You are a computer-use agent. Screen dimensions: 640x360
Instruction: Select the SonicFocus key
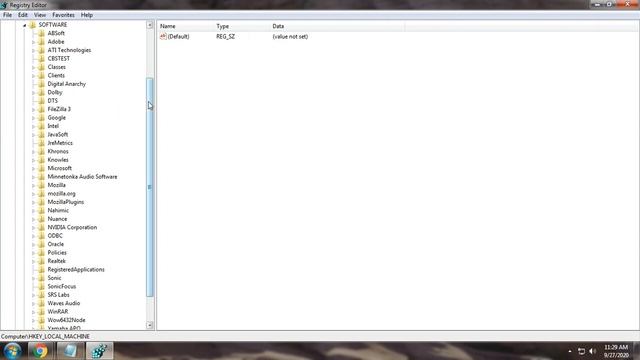(62, 287)
